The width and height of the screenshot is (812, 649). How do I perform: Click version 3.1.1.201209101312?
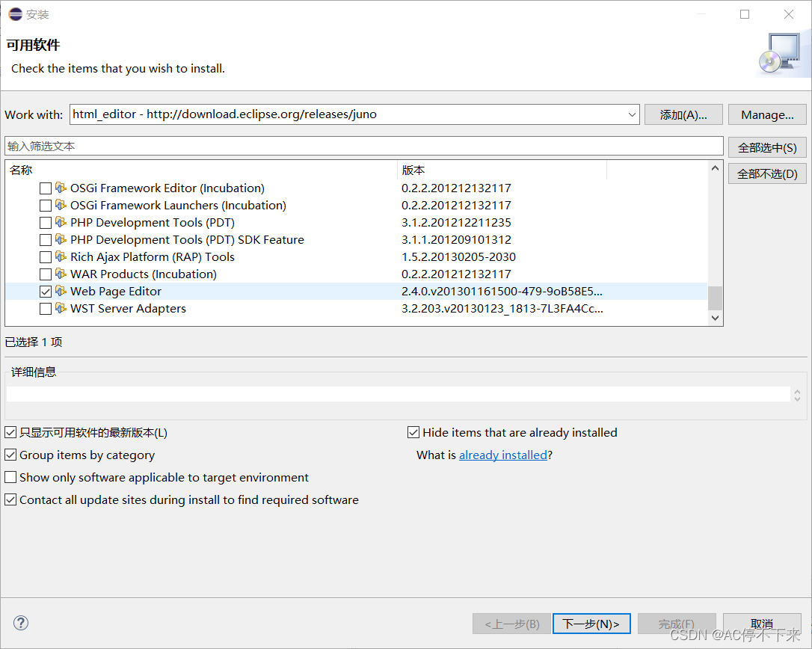coord(456,239)
